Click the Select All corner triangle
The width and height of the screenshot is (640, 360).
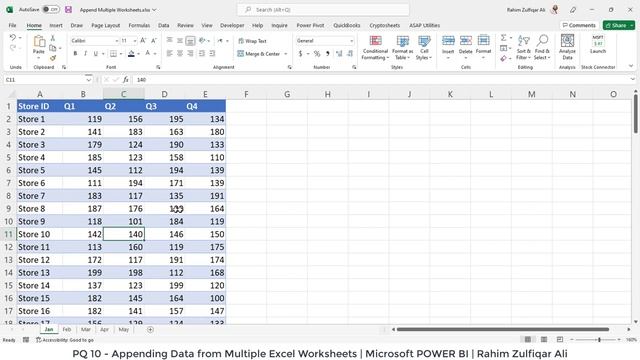click(x=10, y=94)
